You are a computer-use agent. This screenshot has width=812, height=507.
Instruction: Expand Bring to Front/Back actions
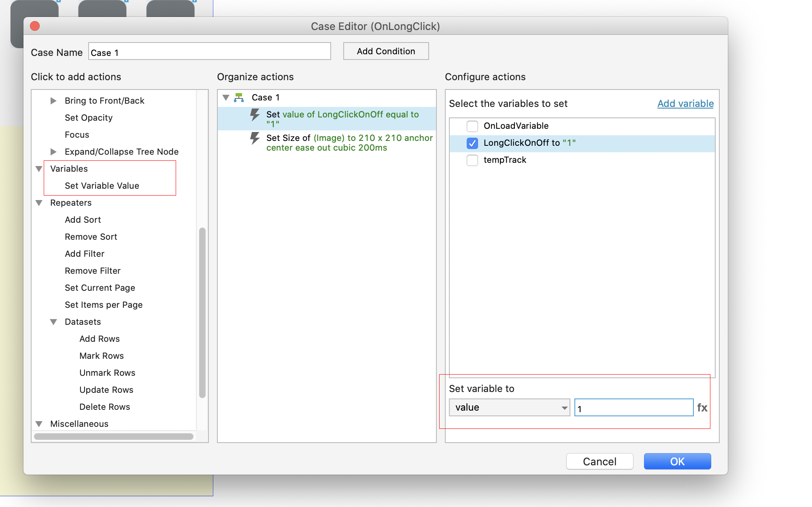(x=53, y=101)
